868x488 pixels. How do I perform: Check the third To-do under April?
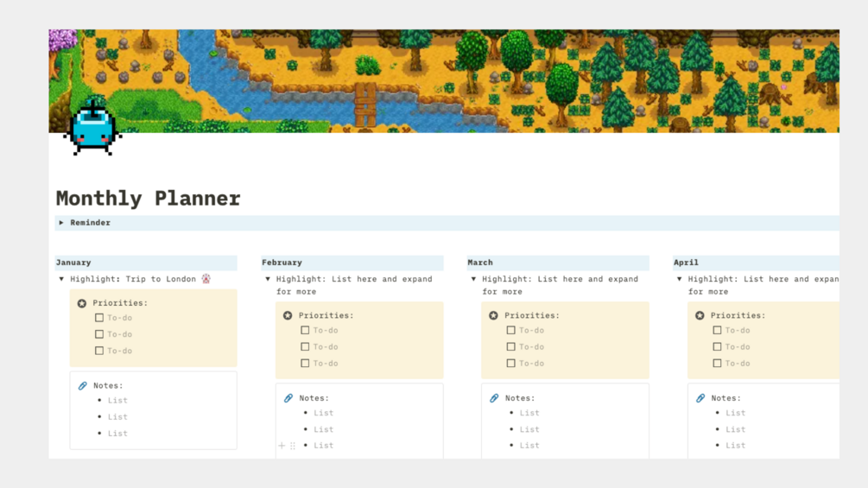pyautogui.click(x=717, y=364)
